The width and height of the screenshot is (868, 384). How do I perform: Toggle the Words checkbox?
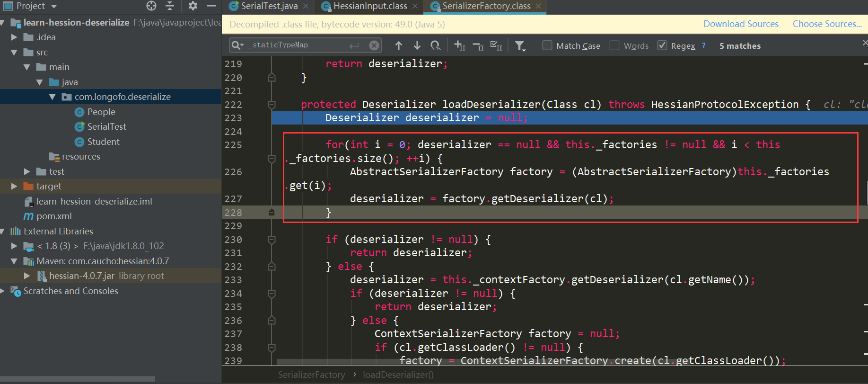pos(614,45)
